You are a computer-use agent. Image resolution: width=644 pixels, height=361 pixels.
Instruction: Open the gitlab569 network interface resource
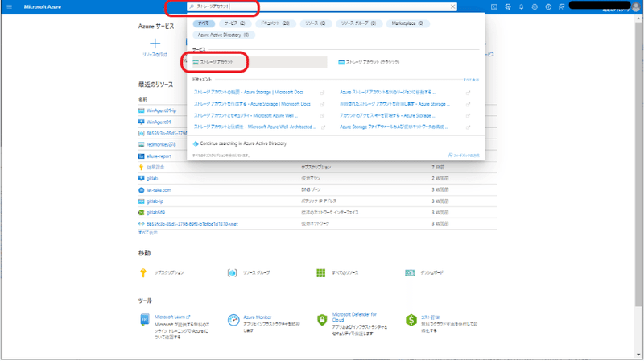point(155,213)
